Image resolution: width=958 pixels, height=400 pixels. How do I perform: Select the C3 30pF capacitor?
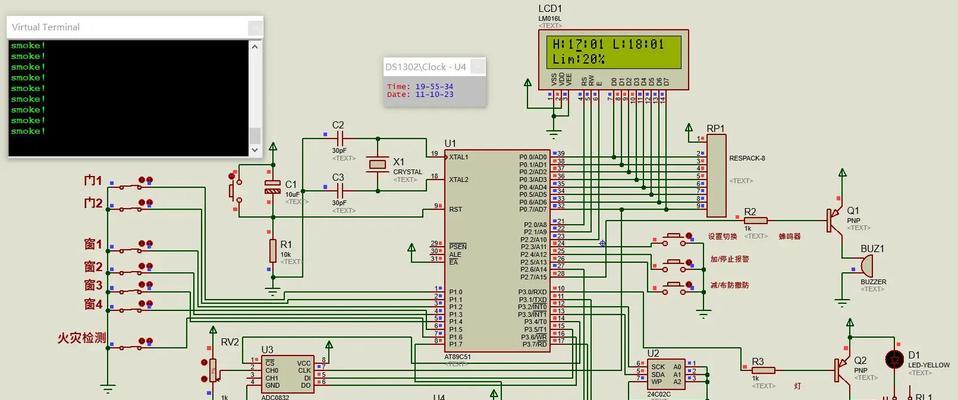[340, 191]
